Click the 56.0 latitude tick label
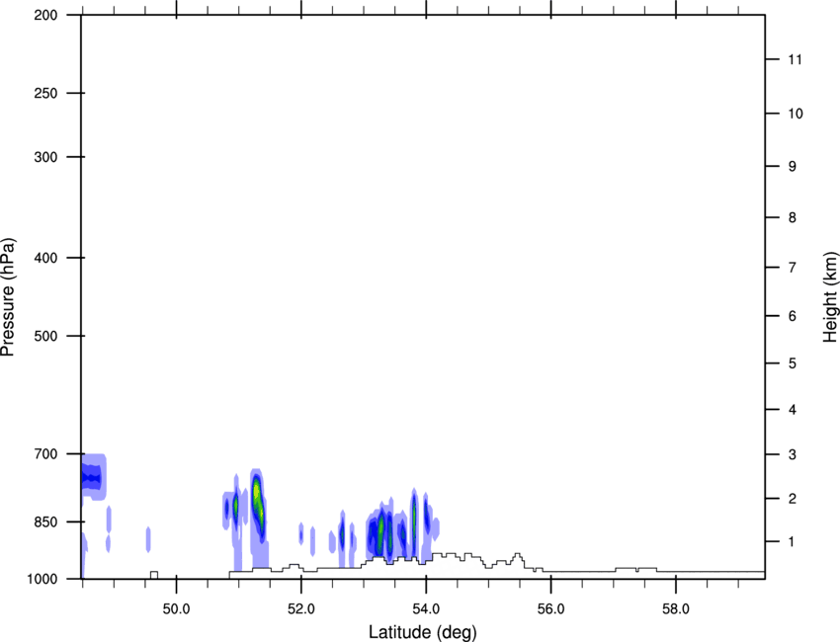The height and width of the screenshot is (642, 840). point(550,608)
